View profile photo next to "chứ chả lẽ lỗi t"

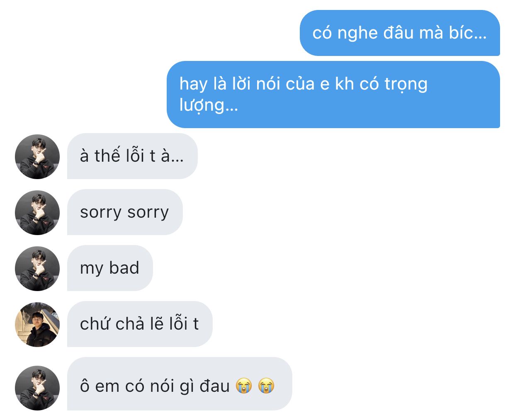(37, 324)
